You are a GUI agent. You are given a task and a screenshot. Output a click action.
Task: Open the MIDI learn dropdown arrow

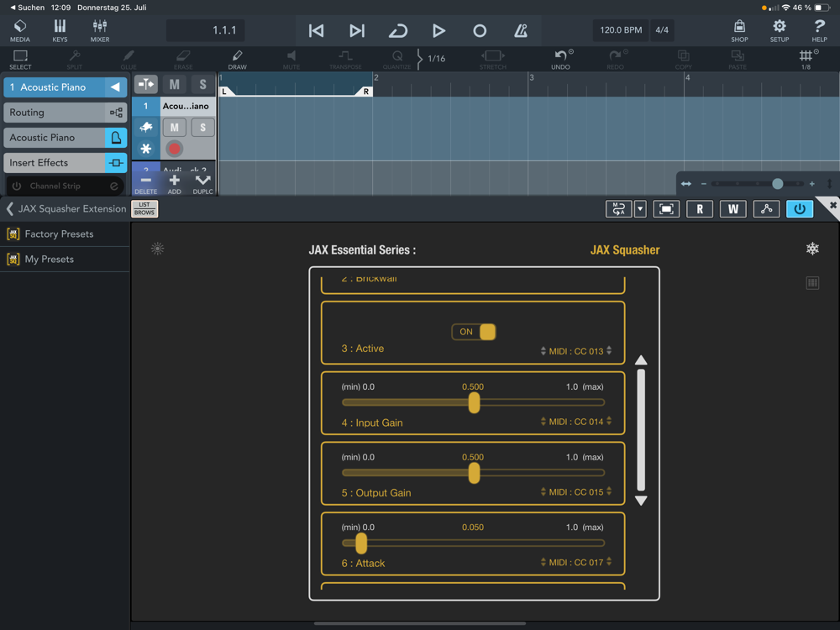point(640,209)
